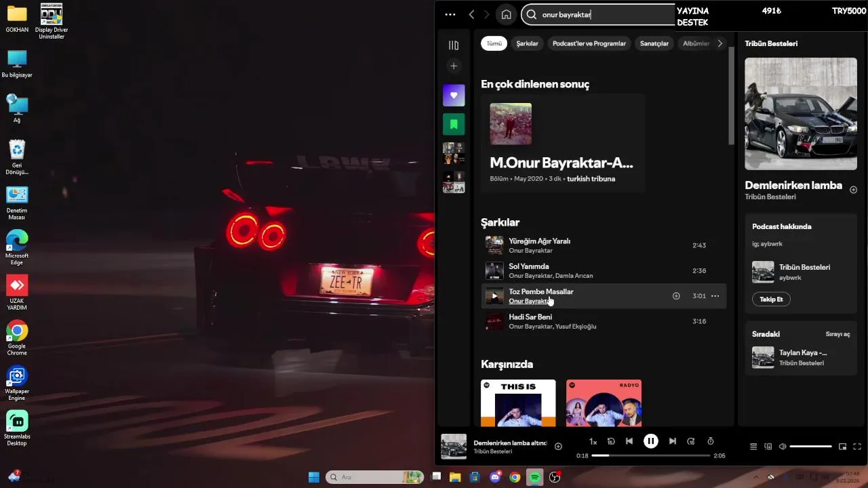Open the Liked Songs playlist
The image size is (868, 488).
point(454,95)
